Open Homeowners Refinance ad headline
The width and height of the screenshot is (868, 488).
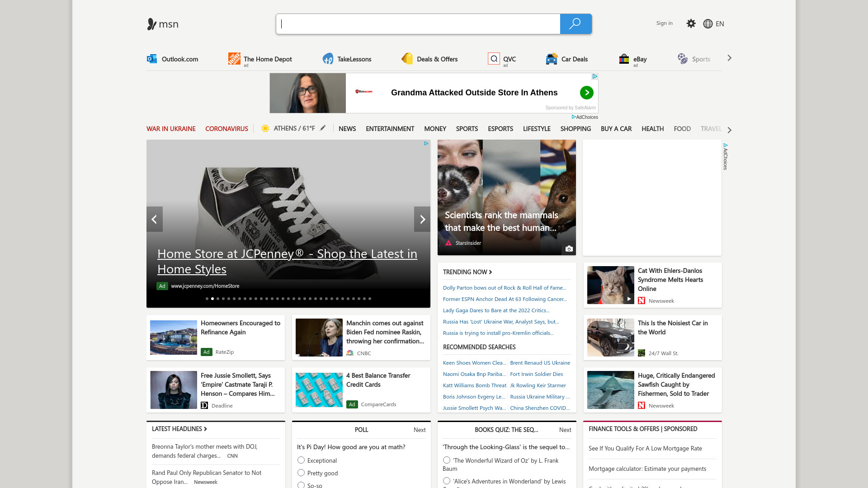[x=241, y=328]
